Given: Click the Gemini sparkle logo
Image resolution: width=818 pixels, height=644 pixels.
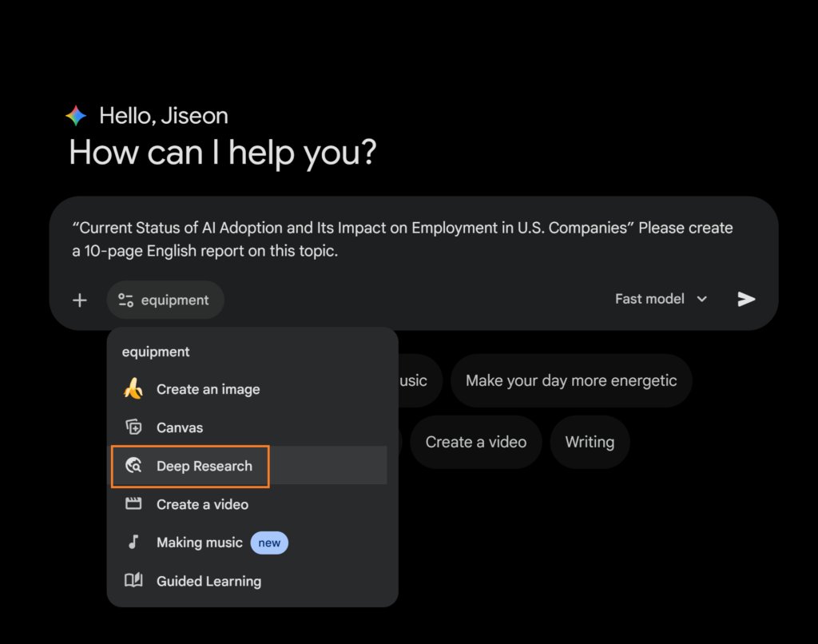Looking at the screenshot, I should click(76, 115).
